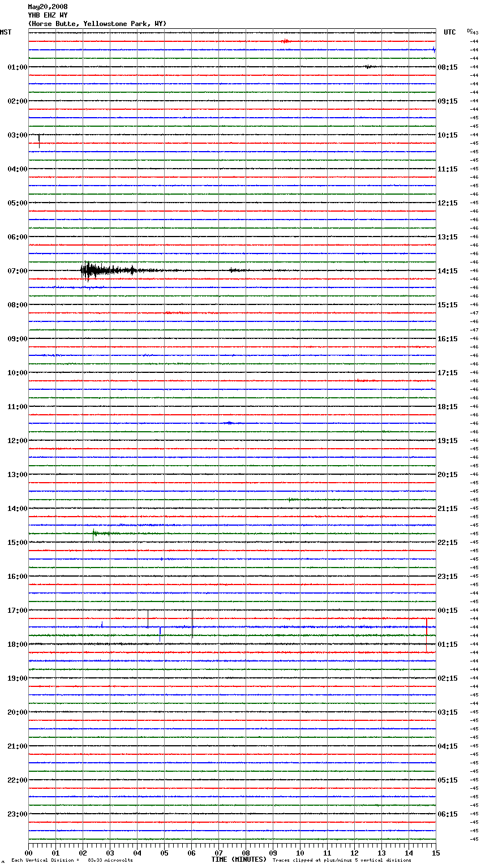Click the 10:15 UTC time label
Viewport: 481px width, 868px height.
coord(448,135)
